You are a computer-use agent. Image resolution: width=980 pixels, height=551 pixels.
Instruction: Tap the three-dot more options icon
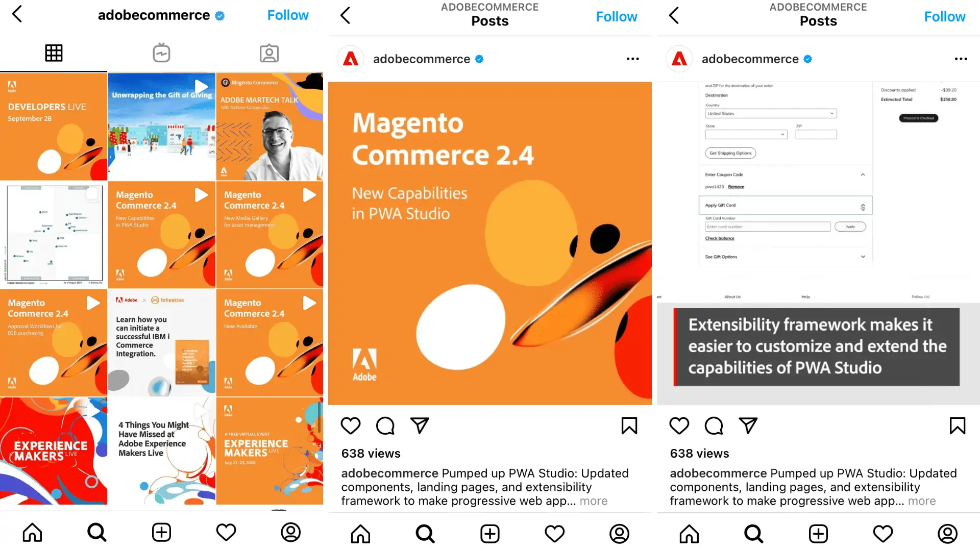632,59
